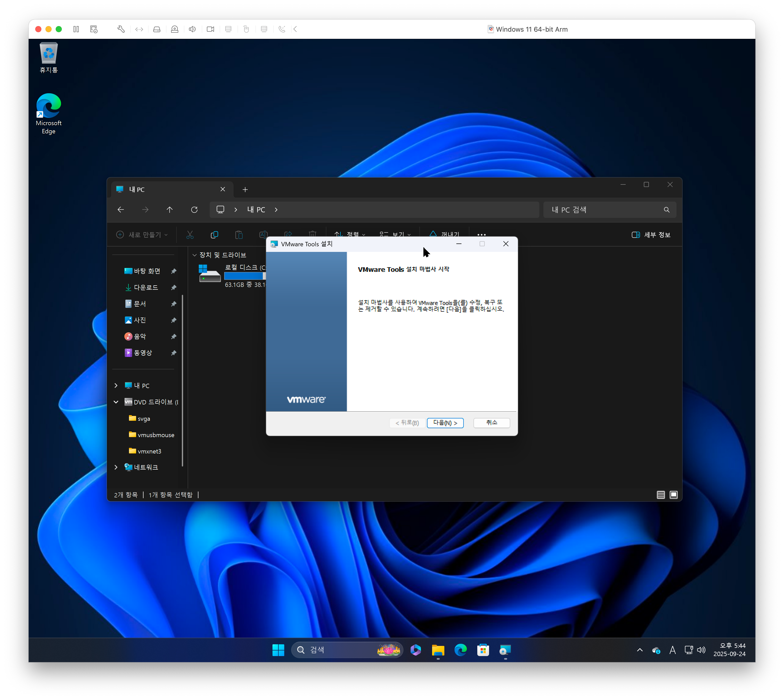
Task: Click VMware sound device icon
Action: pos(193,29)
